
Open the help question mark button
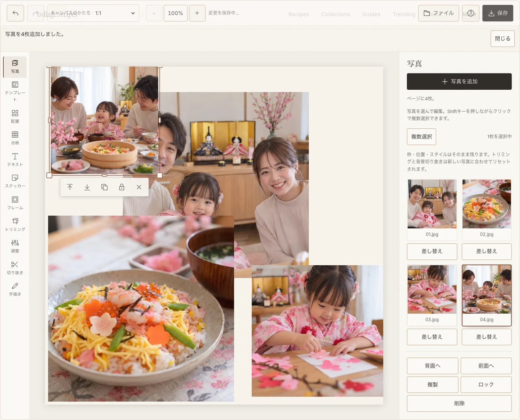click(x=471, y=13)
